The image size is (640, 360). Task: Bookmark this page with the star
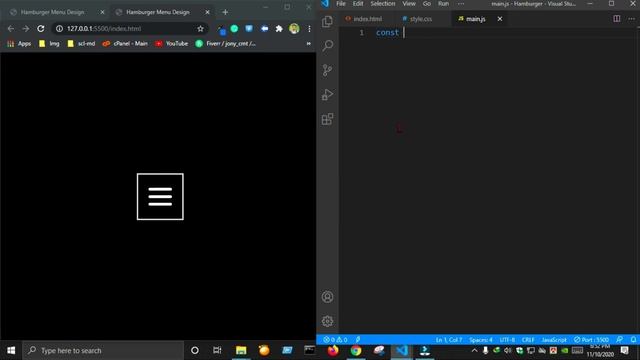pos(200,29)
